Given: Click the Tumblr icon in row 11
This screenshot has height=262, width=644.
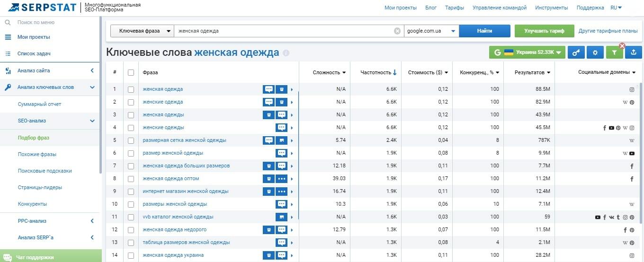Looking at the screenshot, I should pyautogui.click(x=618, y=217).
